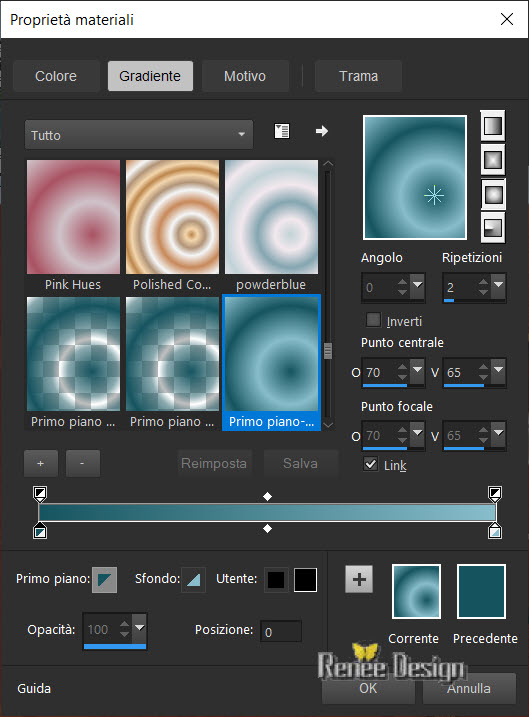The width and height of the screenshot is (529, 717).
Task: Switch to the Trama tab
Action: (358, 76)
